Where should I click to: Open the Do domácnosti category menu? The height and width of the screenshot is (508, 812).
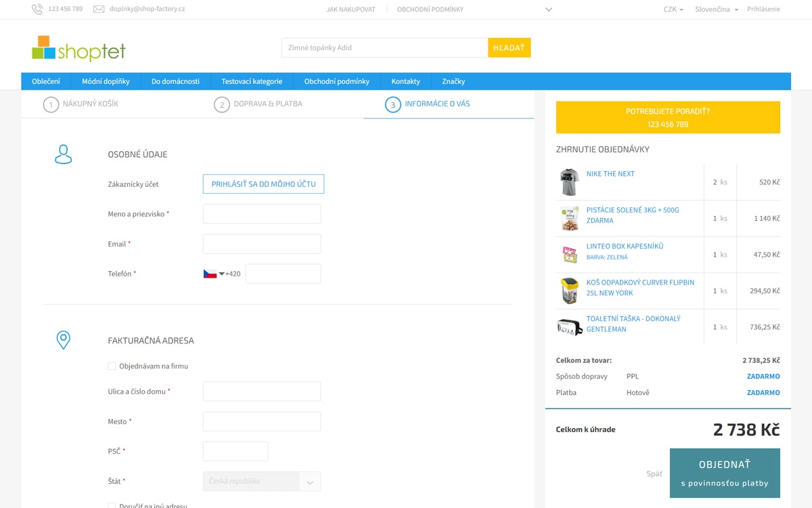(x=175, y=81)
